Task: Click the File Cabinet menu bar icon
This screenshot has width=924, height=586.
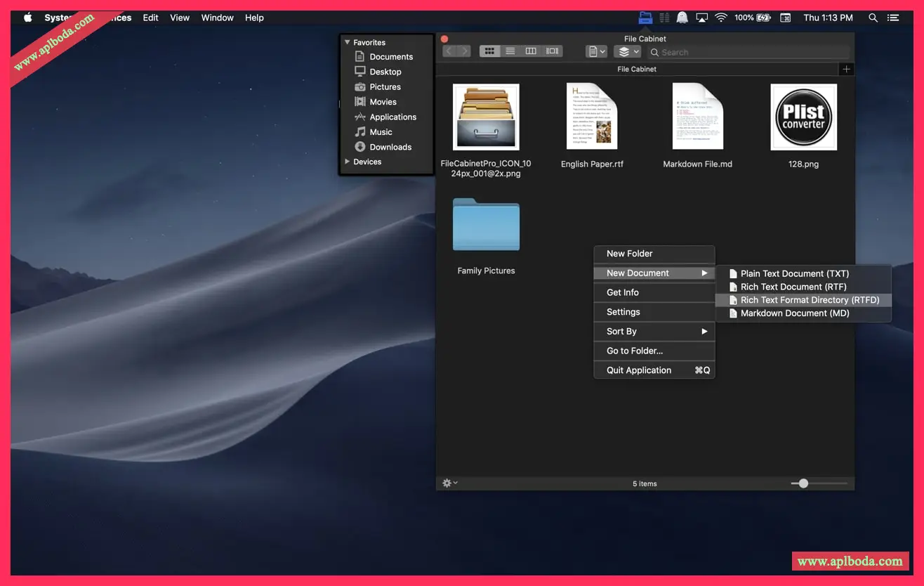Action: click(645, 18)
